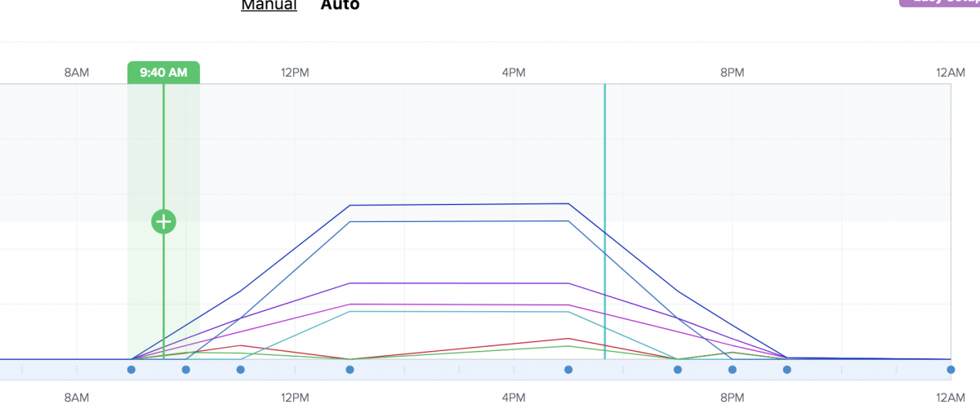Select the Auto mode tab

click(x=340, y=6)
